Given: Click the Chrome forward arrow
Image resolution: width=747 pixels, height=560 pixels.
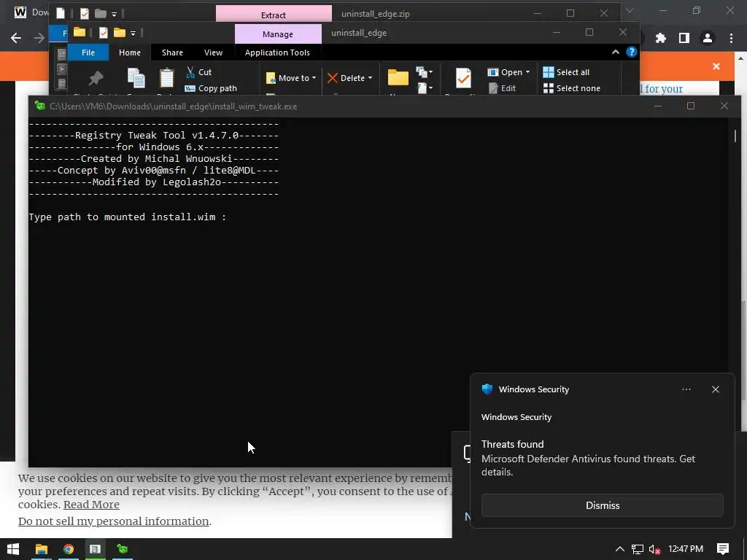Looking at the screenshot, I should pyautogui.click(x=39, y=38).
